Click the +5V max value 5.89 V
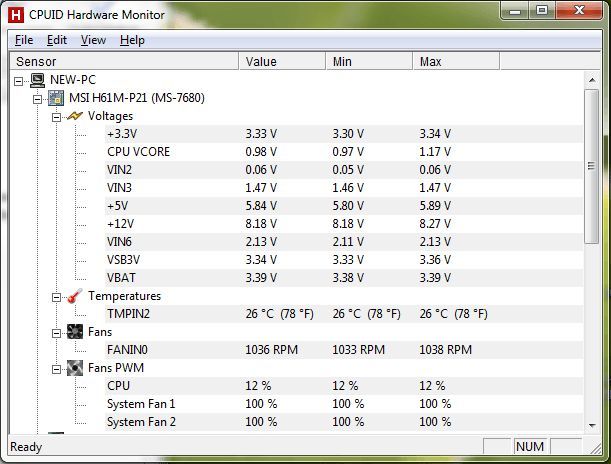Screen dimensions: 611x464 (435, 206)
